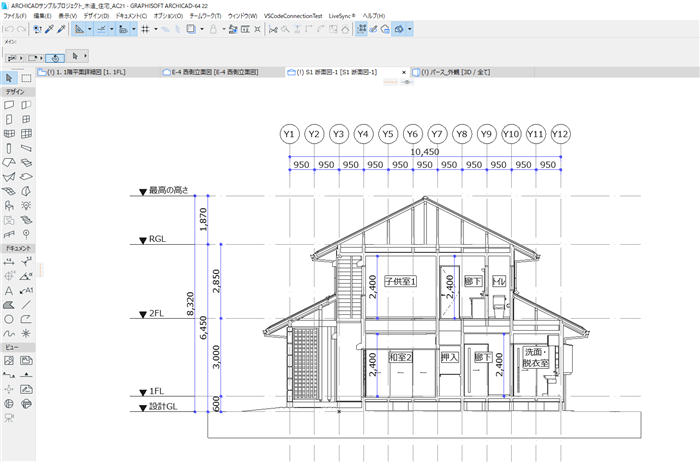Choose the Dimension tool in Document section
700x462 pixels.
click(9, 262)
